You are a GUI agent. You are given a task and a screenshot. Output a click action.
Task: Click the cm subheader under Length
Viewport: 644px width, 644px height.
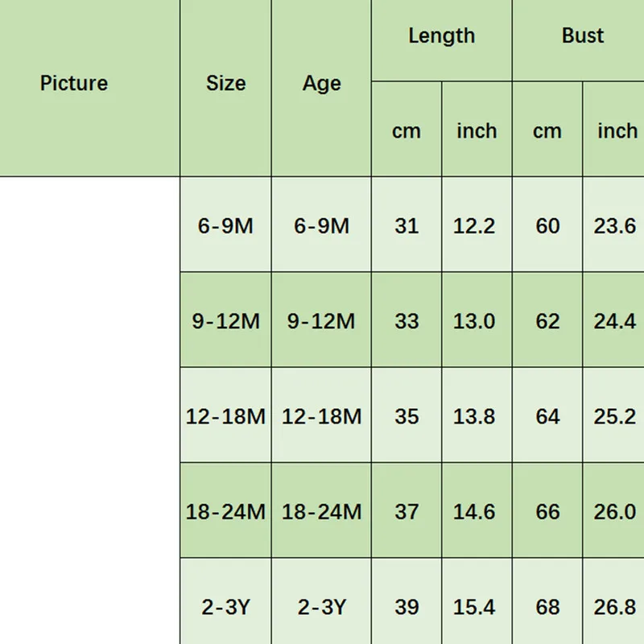[x=407, y=131]
